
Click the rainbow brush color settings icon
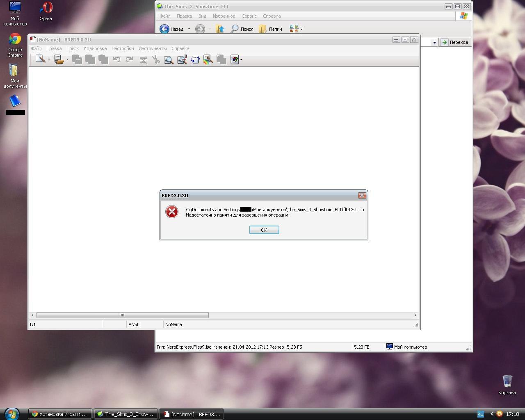coord(208,60)
